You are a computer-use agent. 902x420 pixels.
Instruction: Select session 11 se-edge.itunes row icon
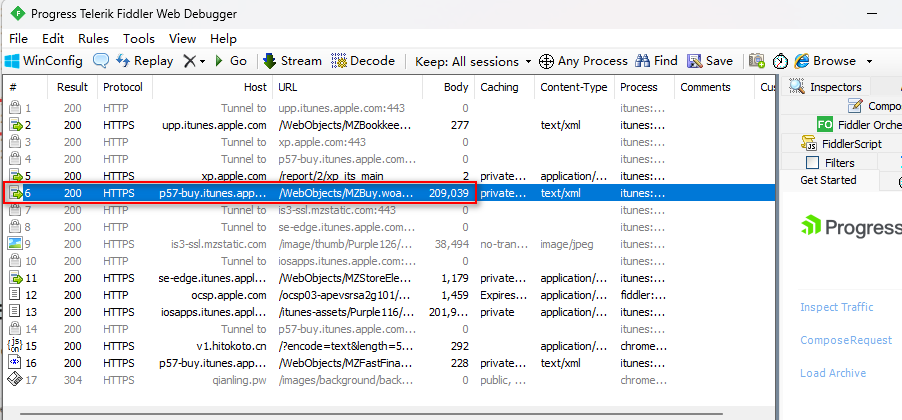pos(15,278)
